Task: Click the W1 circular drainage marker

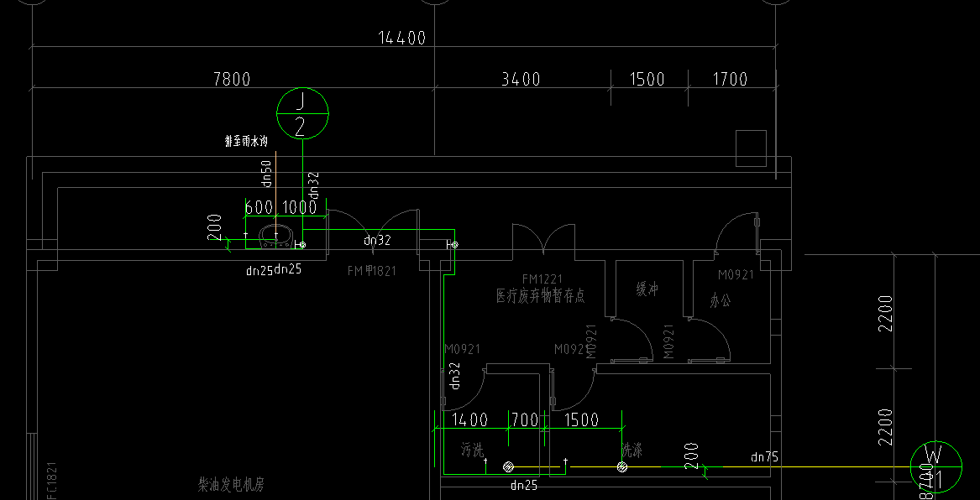Action: (x=935, y=467)
